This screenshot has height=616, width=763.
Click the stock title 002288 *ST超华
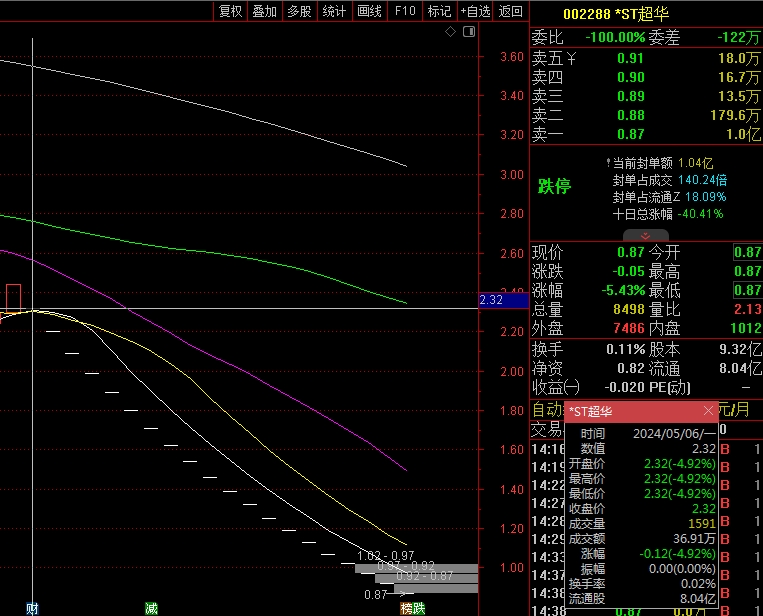616,14
